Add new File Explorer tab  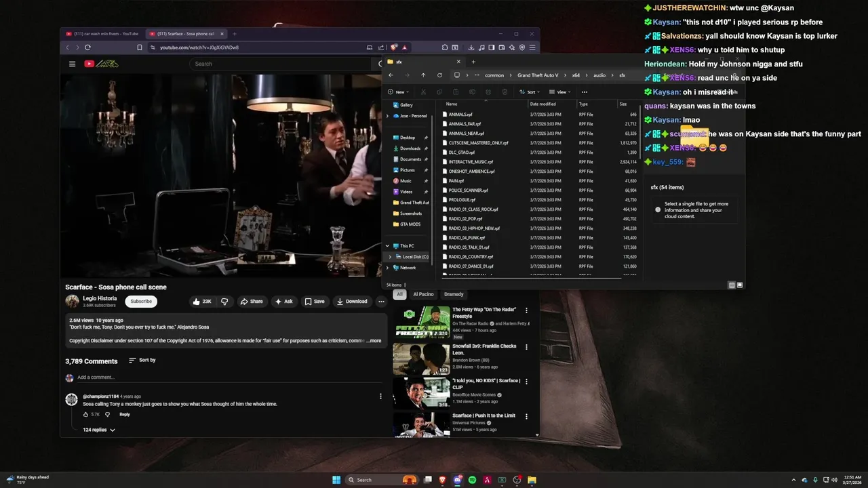click(473, 62)
